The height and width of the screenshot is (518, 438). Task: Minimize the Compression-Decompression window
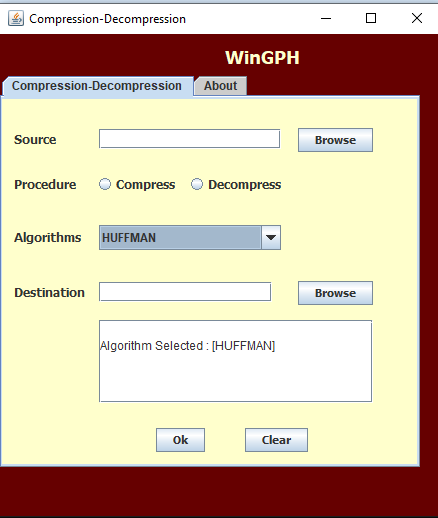[326, 18]
